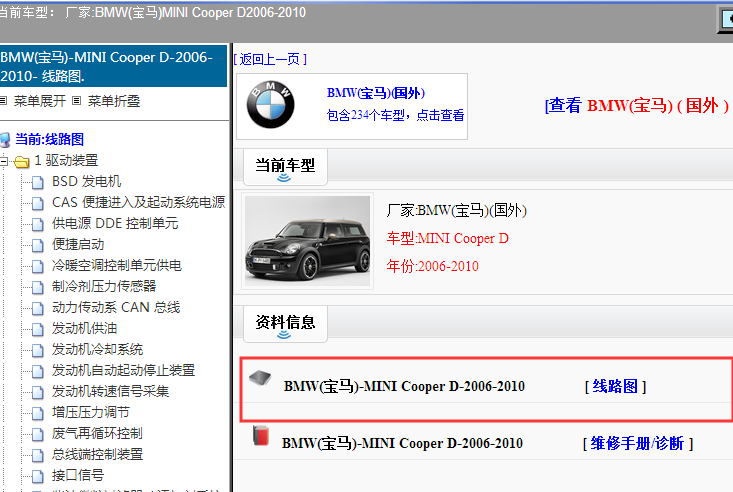The height and width of the screenshot is (492, 733).
Task: Click the document icon beside 发动机供油
Action: [x=37, y=329]
